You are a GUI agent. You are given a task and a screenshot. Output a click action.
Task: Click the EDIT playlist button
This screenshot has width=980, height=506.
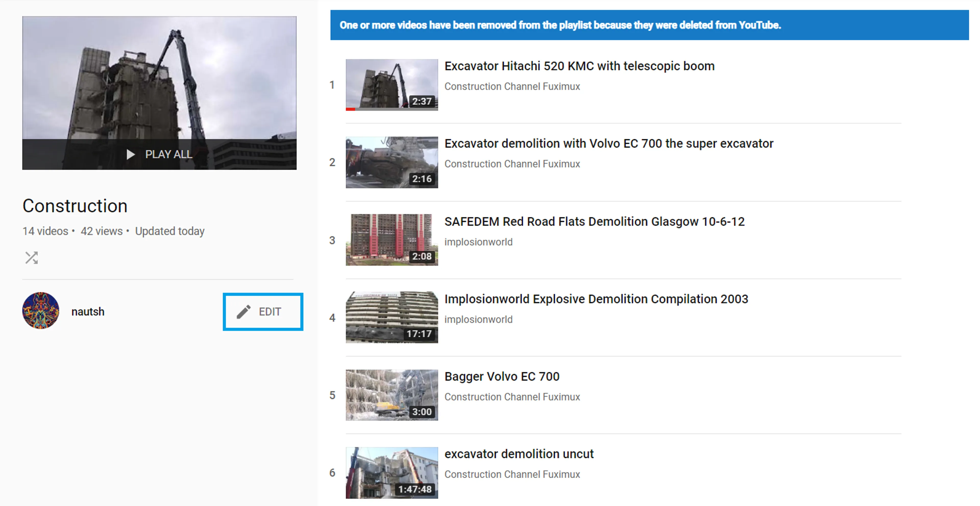click(x=263, y=312)
